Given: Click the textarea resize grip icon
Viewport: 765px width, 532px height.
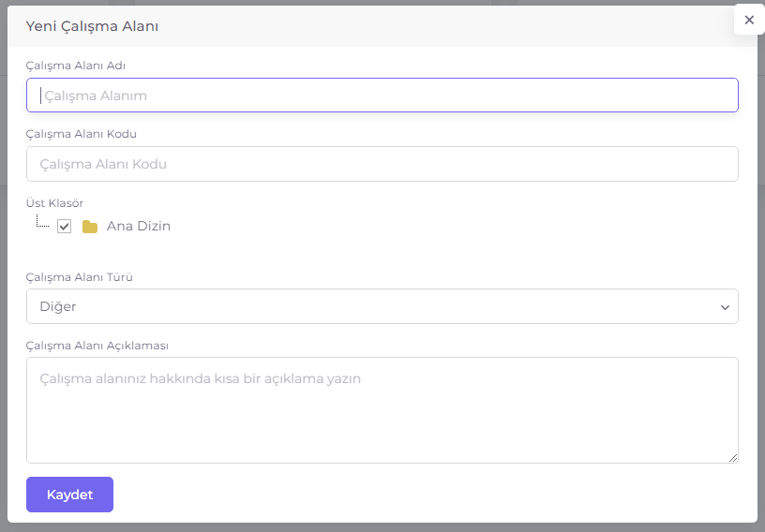Looking at the screenshot, I should (733, 457).
